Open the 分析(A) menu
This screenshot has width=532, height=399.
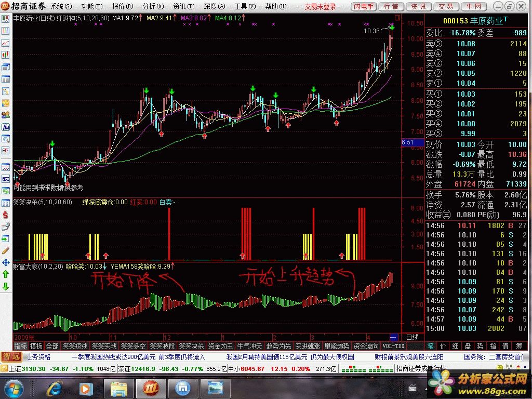click(x=153, y=6)
